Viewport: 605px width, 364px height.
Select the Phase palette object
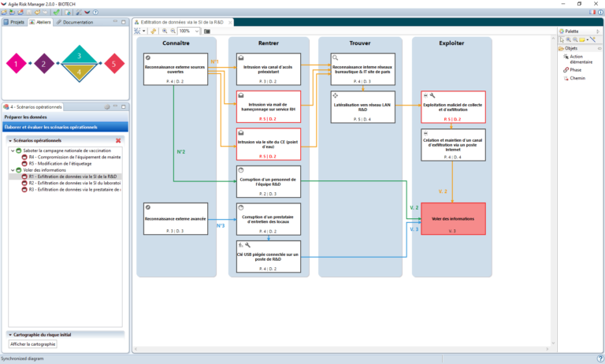(572, 70)
